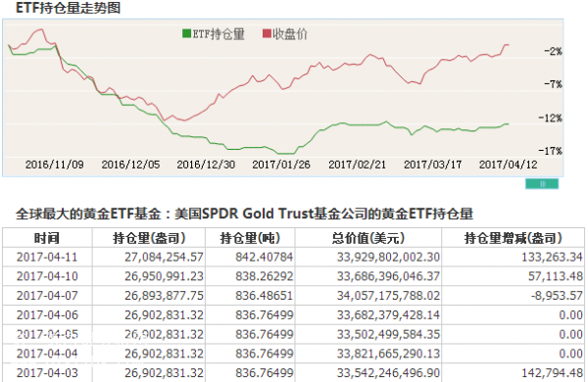Click the SPDR Gold Trust table heading
The image size is (588, 382).
244,215
